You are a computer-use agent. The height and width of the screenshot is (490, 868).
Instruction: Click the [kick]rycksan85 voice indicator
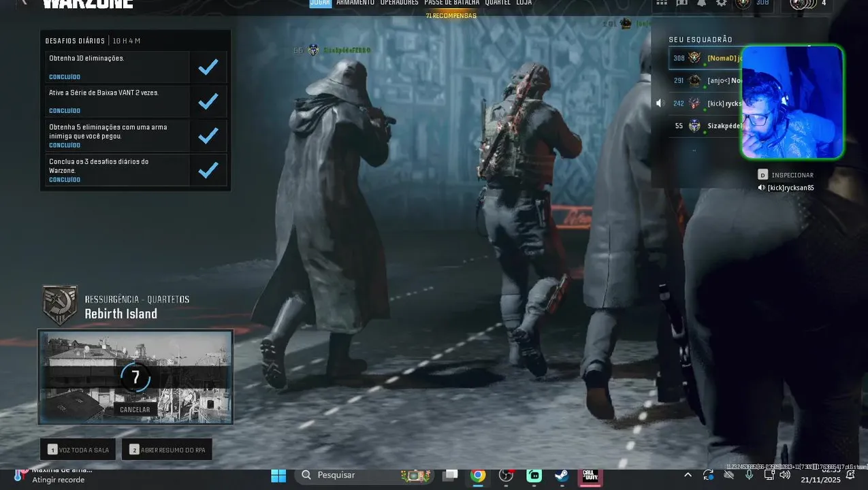click(x=786, y=188)
